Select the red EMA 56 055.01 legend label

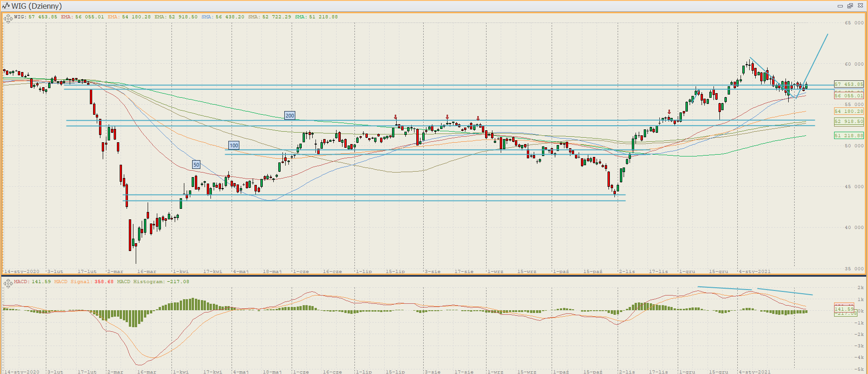coord(83,17)
